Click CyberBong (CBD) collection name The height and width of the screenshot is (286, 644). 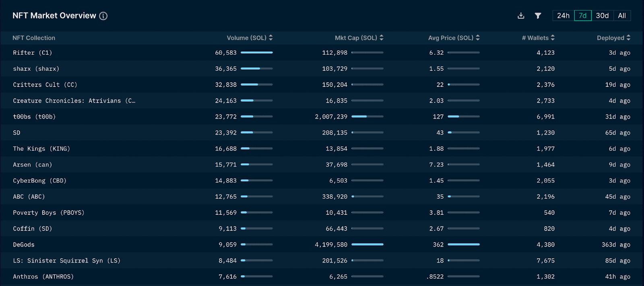point(40,181)
